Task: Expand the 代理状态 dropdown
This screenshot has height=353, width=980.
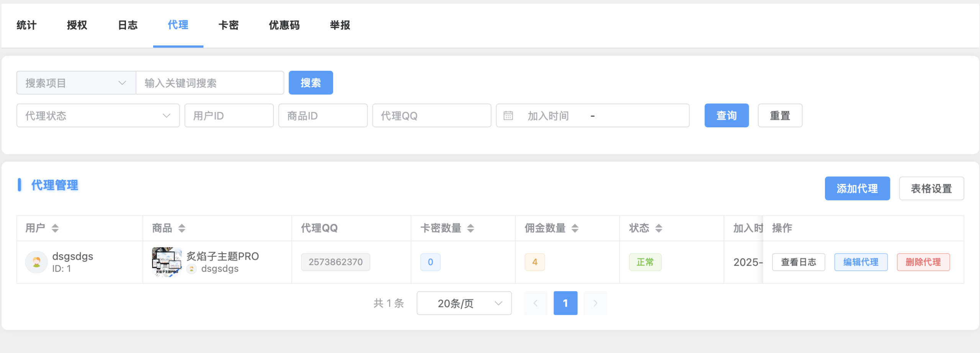Action: (x=98, y=115)
